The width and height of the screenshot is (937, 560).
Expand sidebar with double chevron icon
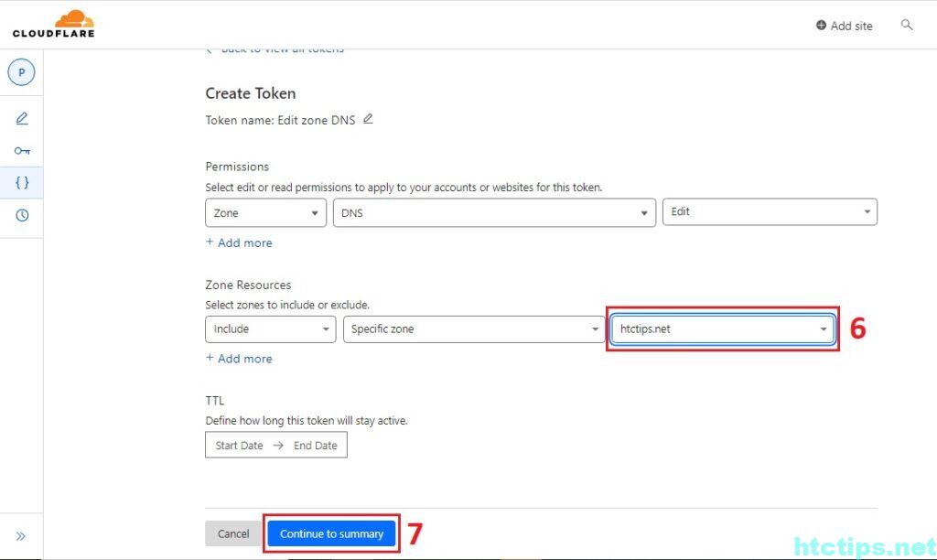21,536
